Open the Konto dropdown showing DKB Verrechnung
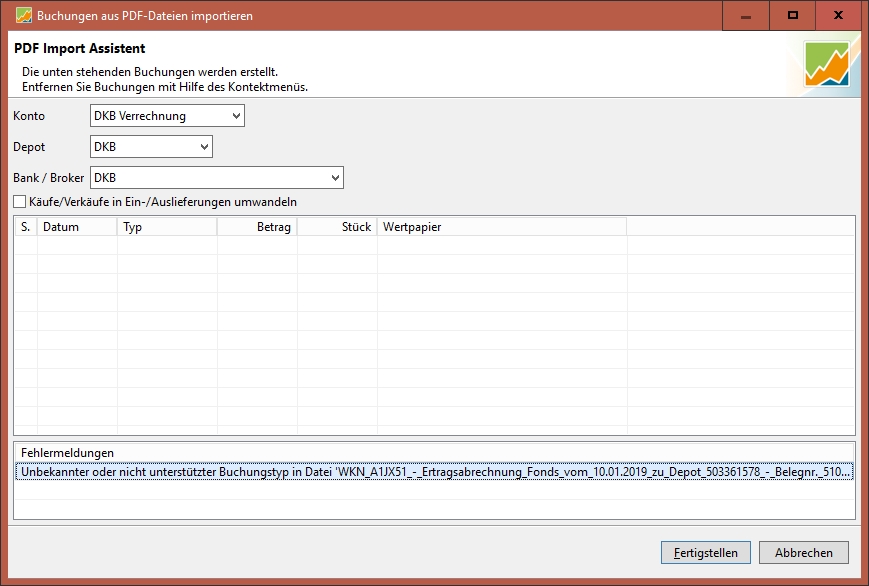Screen dimensions: 869x586 (x=167, y=116)
